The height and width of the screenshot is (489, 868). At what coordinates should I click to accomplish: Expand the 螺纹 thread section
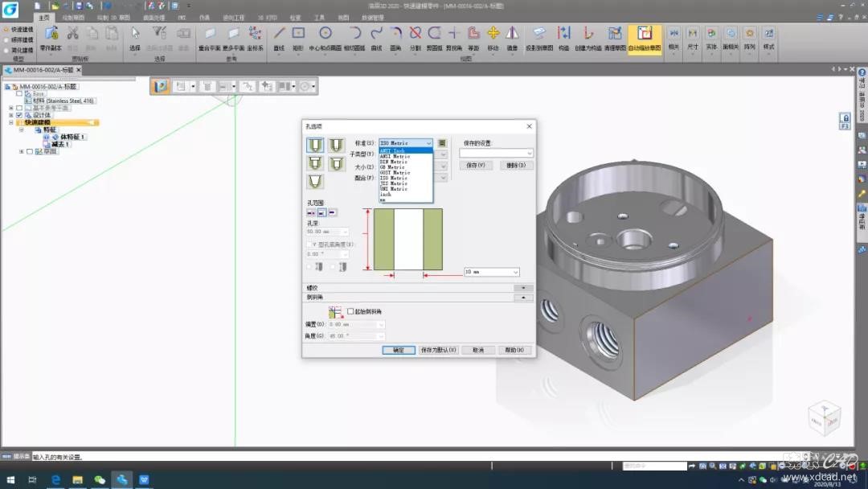click(x=522, y=287)
